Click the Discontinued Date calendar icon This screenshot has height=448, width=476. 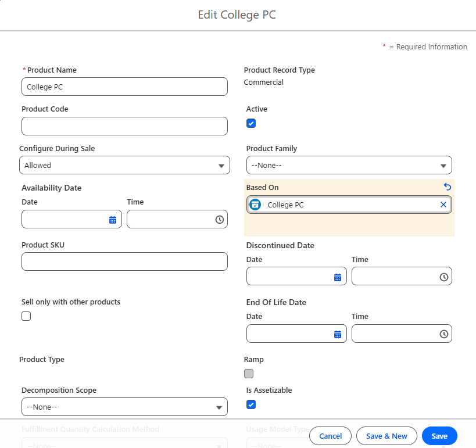pyautogui.click(x=338, y=277)
